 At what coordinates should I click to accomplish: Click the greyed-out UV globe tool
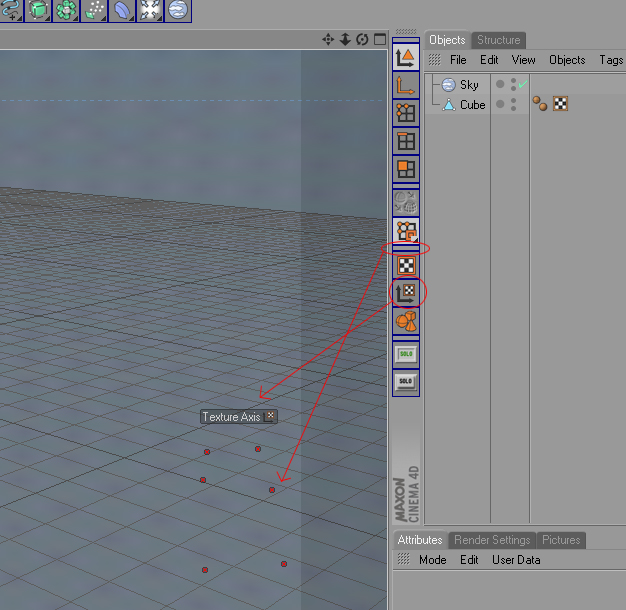coord(406,202)
